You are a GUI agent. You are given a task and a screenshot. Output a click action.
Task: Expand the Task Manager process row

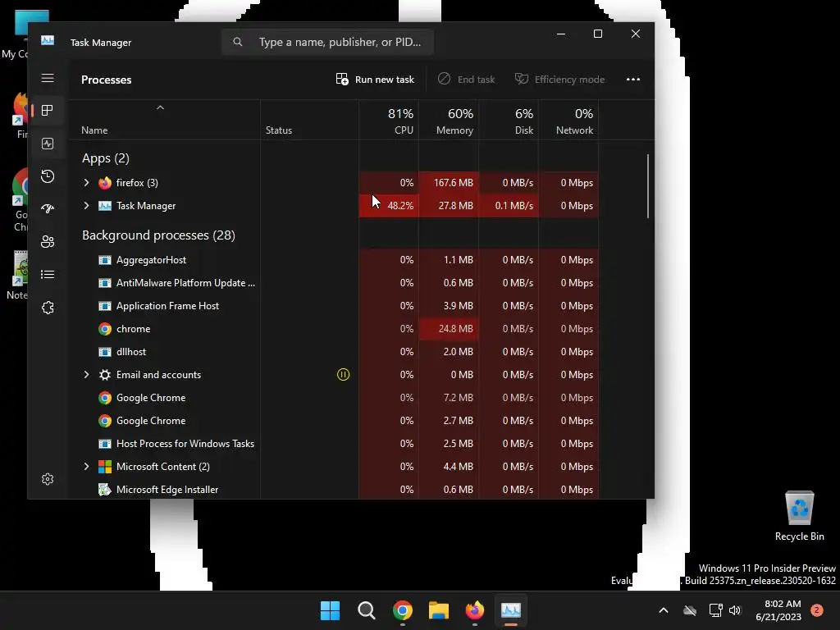(86, 206)
